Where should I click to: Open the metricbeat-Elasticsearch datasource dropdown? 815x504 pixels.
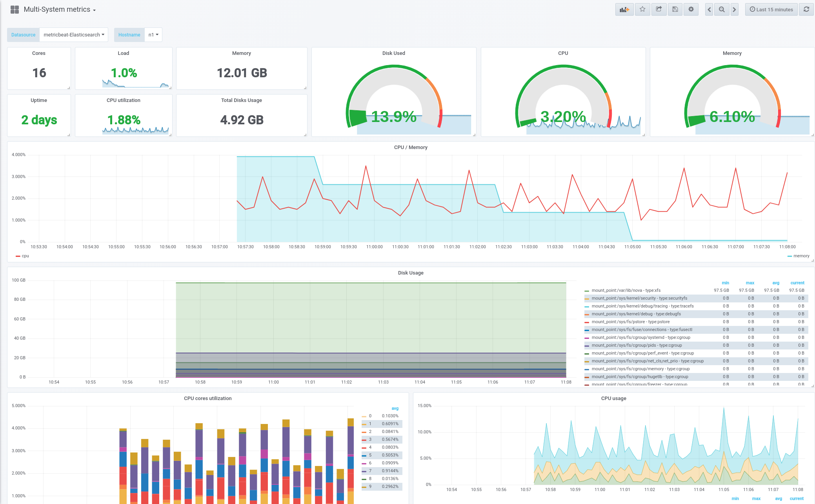(74, 35)
